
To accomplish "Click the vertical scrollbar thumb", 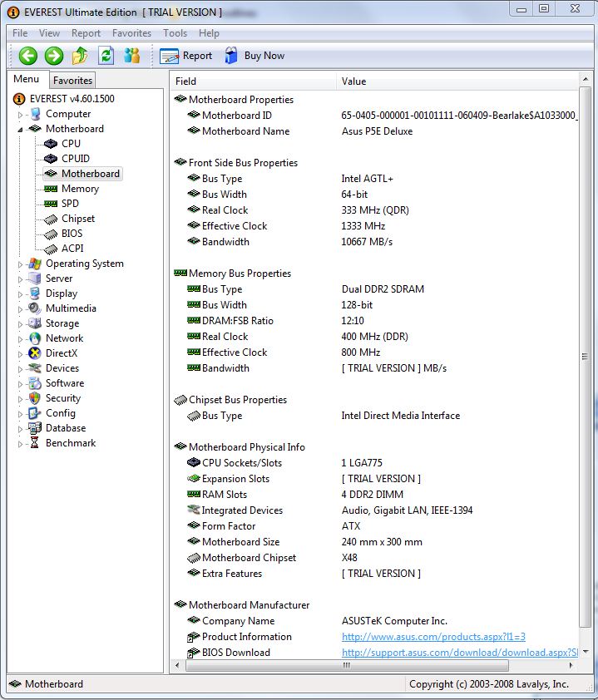I will tap(585, 357).
